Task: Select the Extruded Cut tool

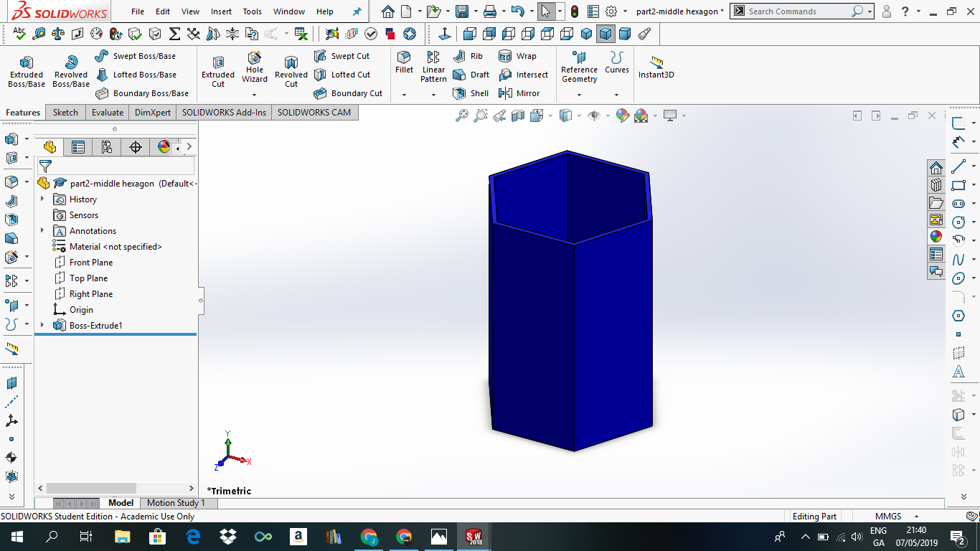Action: pyautogui.click(x=218, y=72)
